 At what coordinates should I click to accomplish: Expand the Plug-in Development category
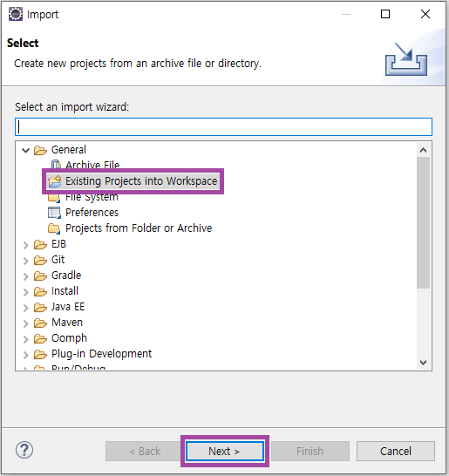[x=26, y=355]
